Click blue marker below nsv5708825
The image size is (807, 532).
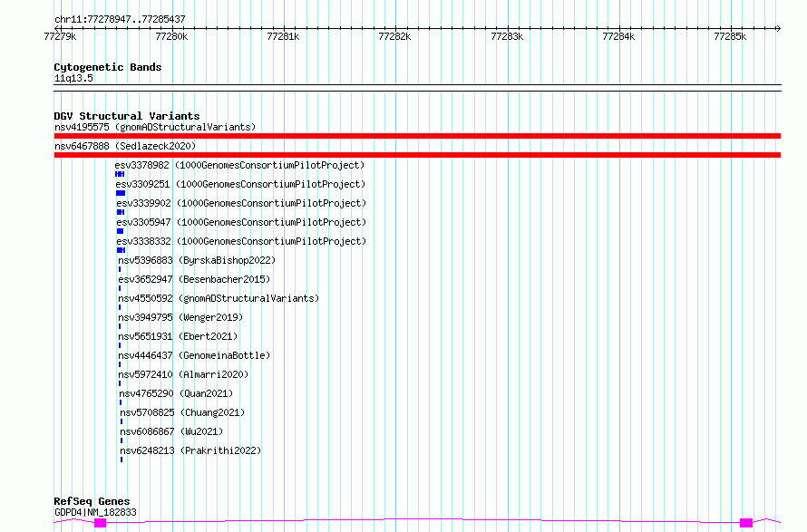122,421
